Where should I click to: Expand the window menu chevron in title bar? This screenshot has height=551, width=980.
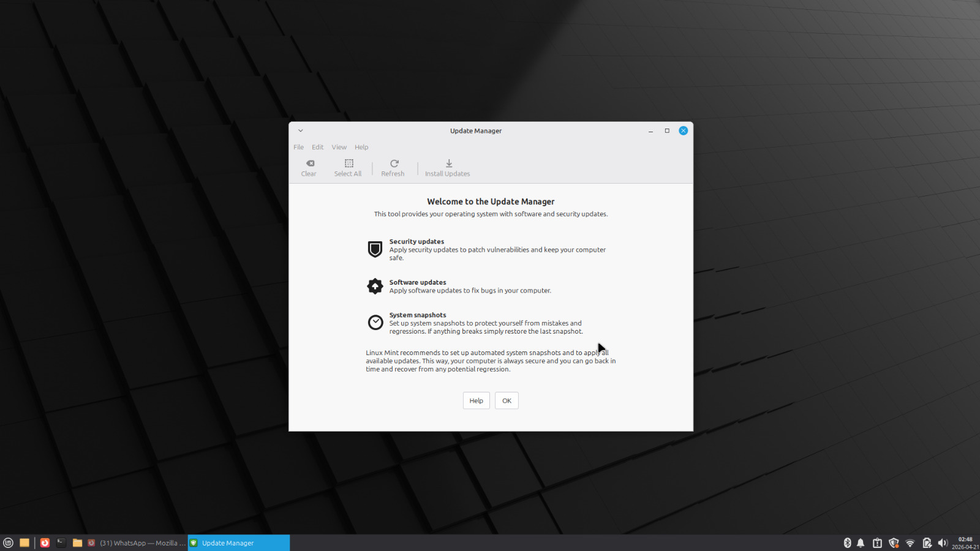301,131
